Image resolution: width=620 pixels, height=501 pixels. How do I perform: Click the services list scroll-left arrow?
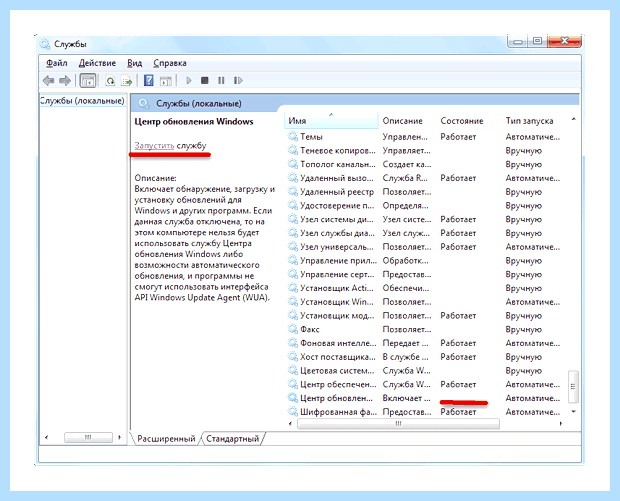[290, 423]
